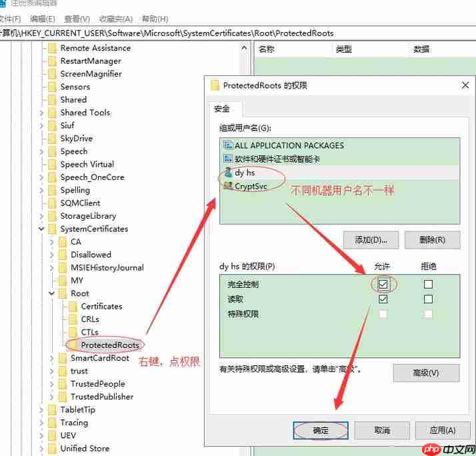
Task: Select the Spelling key
Action: click(75, 191)
